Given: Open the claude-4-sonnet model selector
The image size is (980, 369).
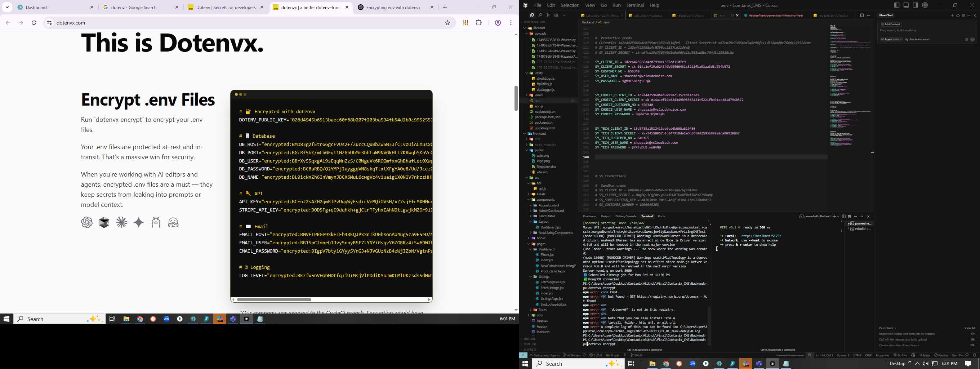Looking at the screenshot, I should [x=918, y=40].
